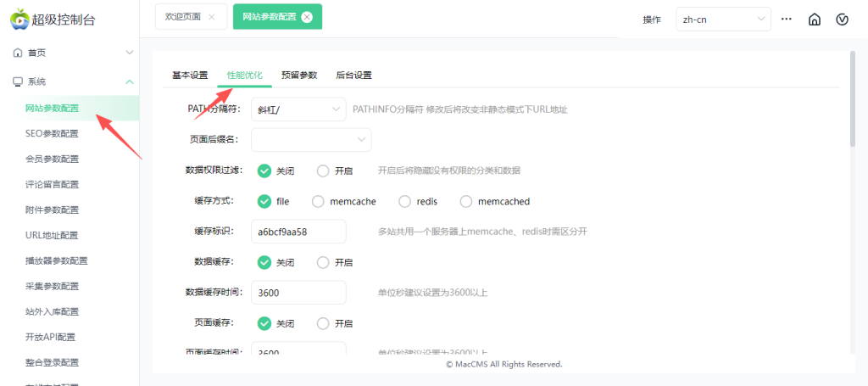Close the 欢迎页面 tab
Screen dimensions: 868x386
(x=211, y=17)
